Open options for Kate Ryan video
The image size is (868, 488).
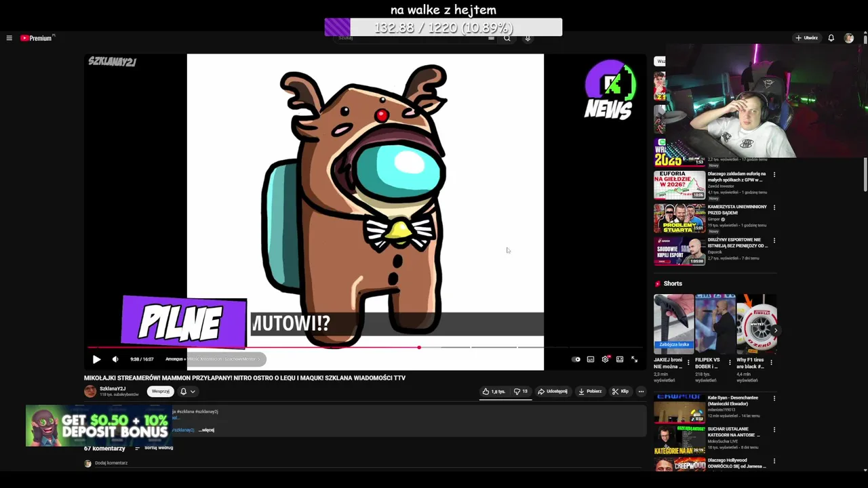point(774,399)
